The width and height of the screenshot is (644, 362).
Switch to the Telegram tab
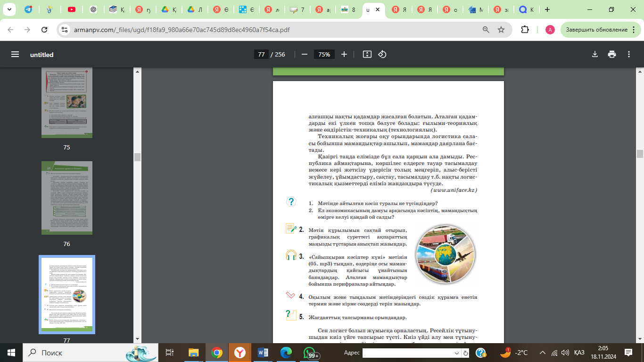click(29, 9)
